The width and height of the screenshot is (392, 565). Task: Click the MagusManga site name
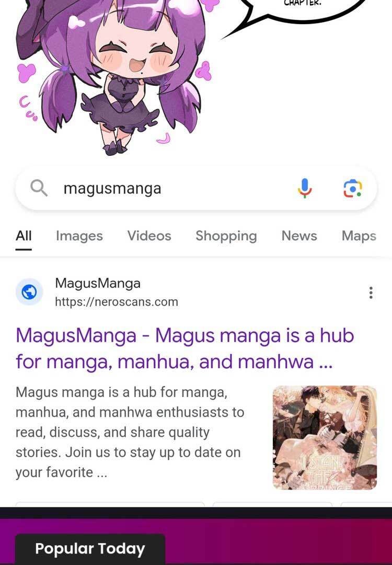tap(98, 283)
